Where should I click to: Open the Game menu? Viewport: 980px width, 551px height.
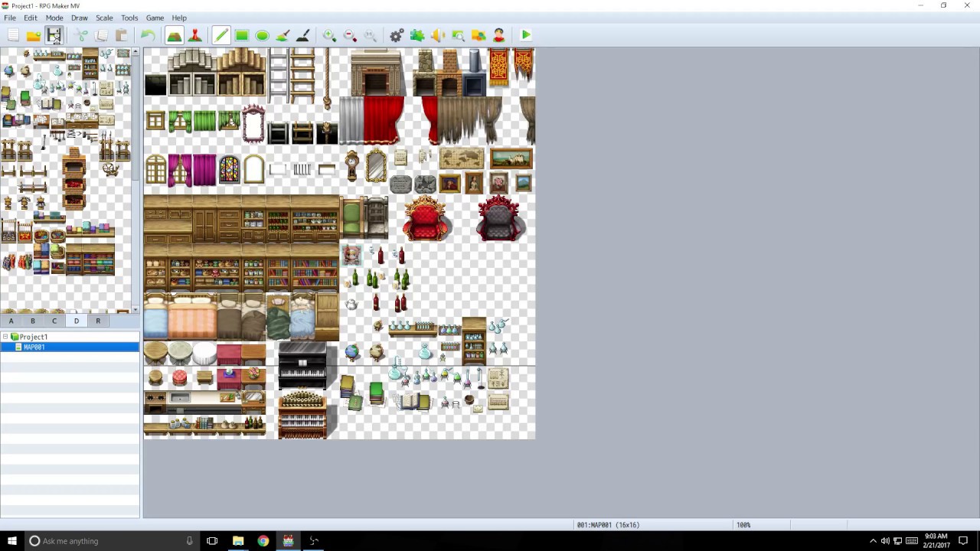(155, 18)
